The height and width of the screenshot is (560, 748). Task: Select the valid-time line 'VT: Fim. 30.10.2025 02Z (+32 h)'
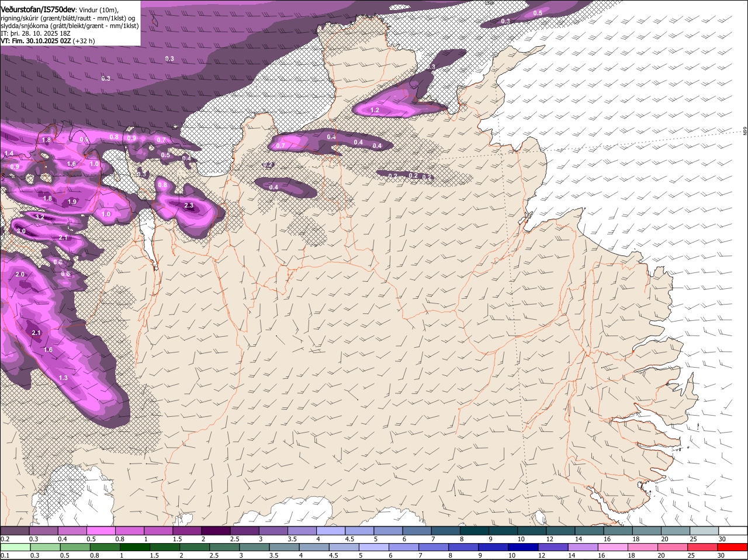coord(47,41)
